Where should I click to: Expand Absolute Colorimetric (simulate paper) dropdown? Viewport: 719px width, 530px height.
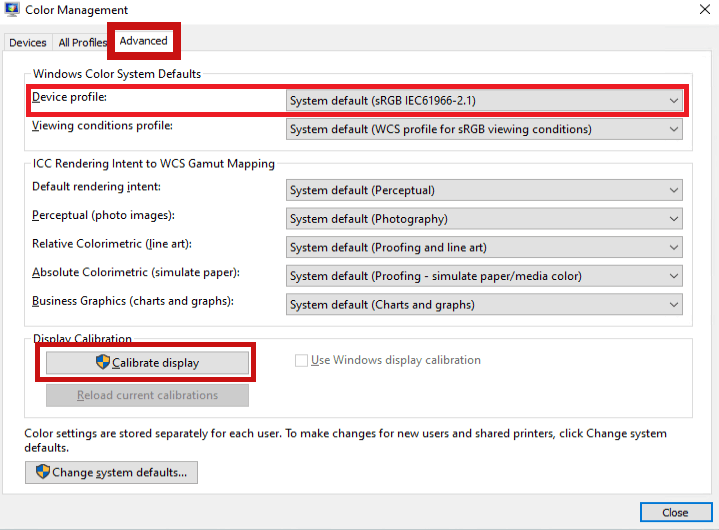click(484, 276)
